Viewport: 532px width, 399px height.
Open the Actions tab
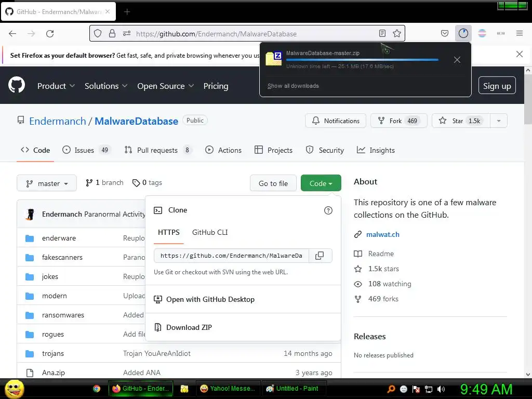[223, 150]
